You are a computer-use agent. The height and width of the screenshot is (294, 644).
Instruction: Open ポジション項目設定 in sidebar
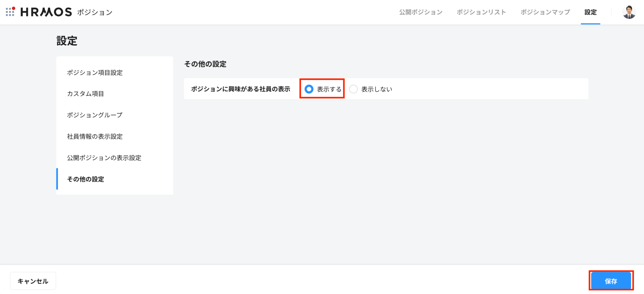95,73
